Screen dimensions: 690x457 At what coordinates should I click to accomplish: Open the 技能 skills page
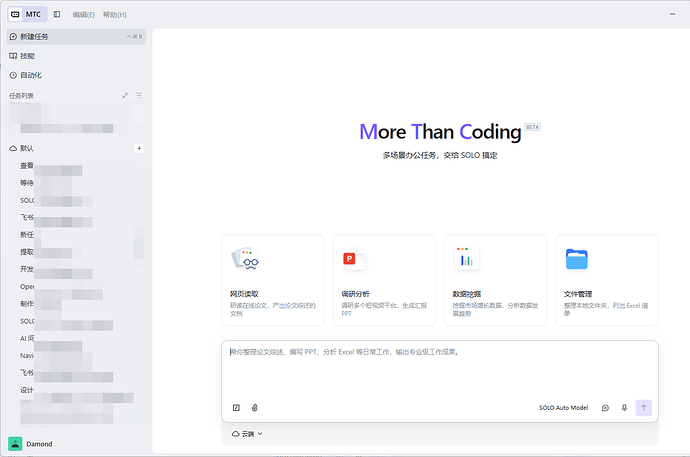pos(76,56)
